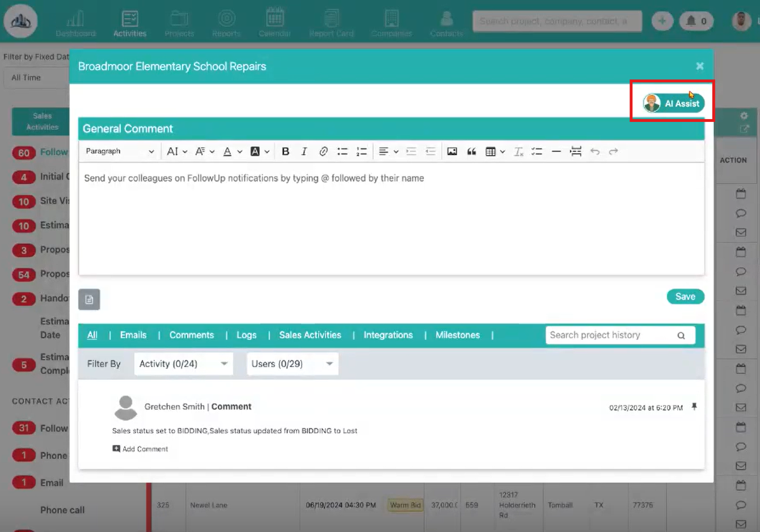Switch to the Emails tab

133,335
